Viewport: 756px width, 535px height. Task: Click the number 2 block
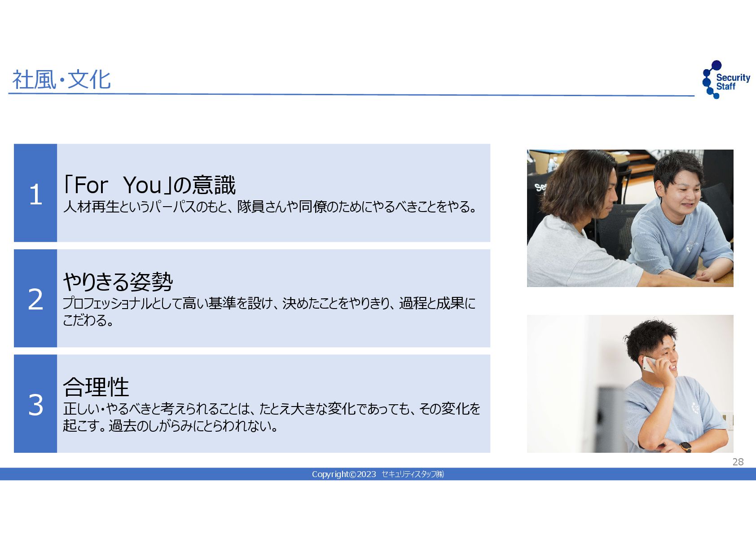tap(35, 298)
